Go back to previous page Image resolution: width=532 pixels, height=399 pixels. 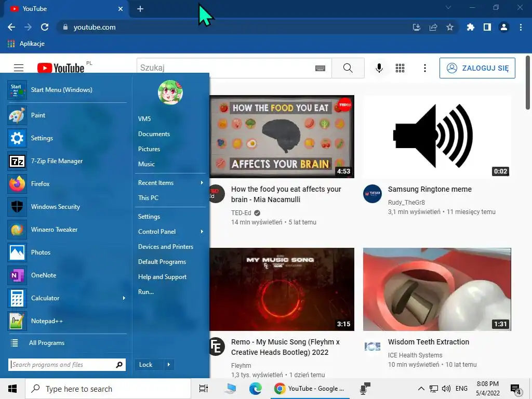tap(11, 27)
